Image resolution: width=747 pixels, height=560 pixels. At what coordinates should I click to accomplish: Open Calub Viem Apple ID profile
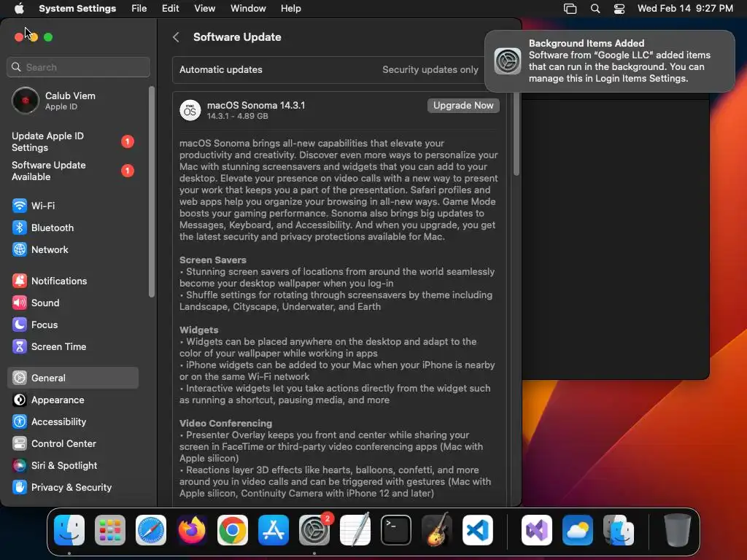(72, 101)
